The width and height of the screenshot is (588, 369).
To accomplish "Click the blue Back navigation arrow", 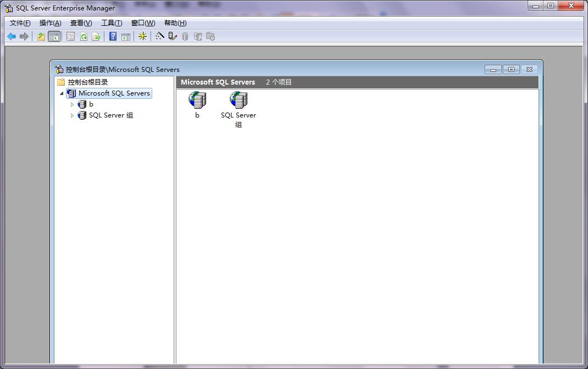I will pyautogui.click(x=12, y=36).
